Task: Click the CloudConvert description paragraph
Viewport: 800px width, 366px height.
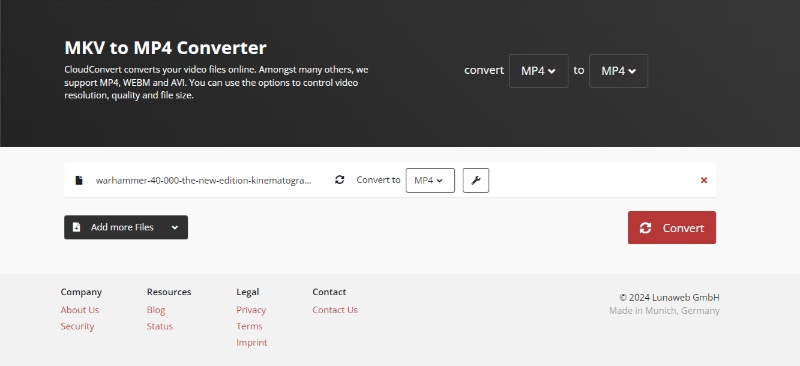Action: 216,82
